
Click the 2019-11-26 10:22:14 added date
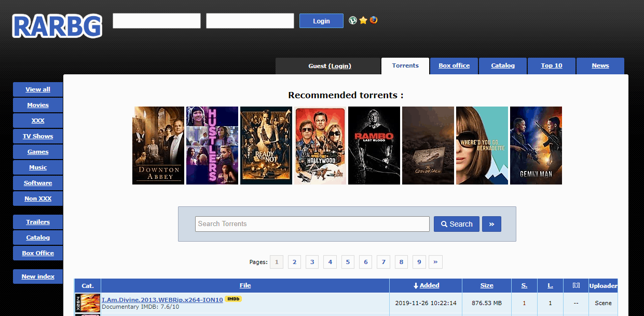[426, 303]
